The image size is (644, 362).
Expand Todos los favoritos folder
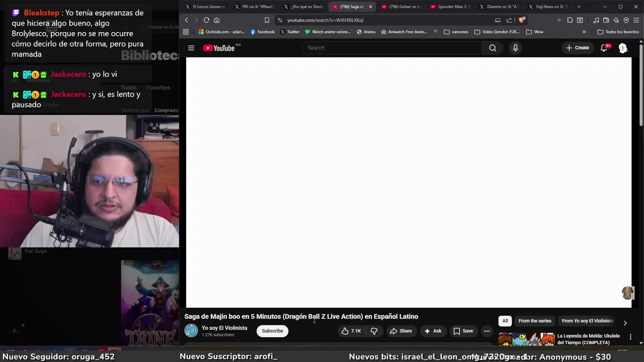(618, 32)
